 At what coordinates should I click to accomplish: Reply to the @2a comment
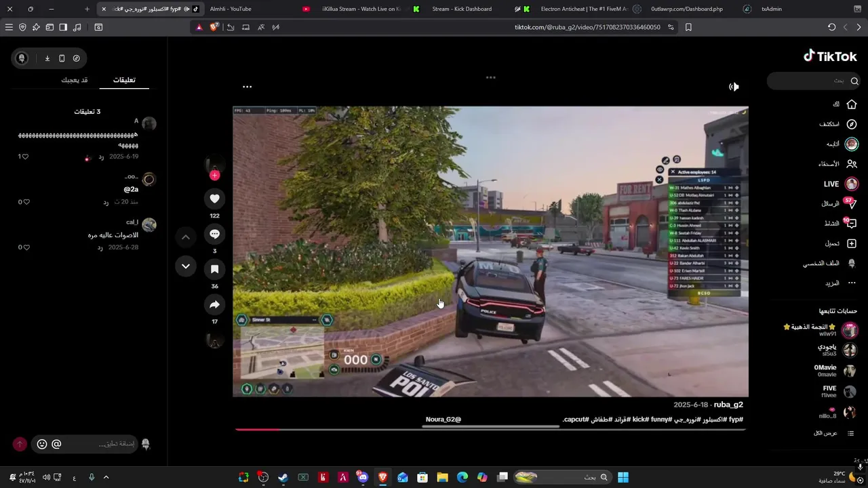click(x=106, y=202)
